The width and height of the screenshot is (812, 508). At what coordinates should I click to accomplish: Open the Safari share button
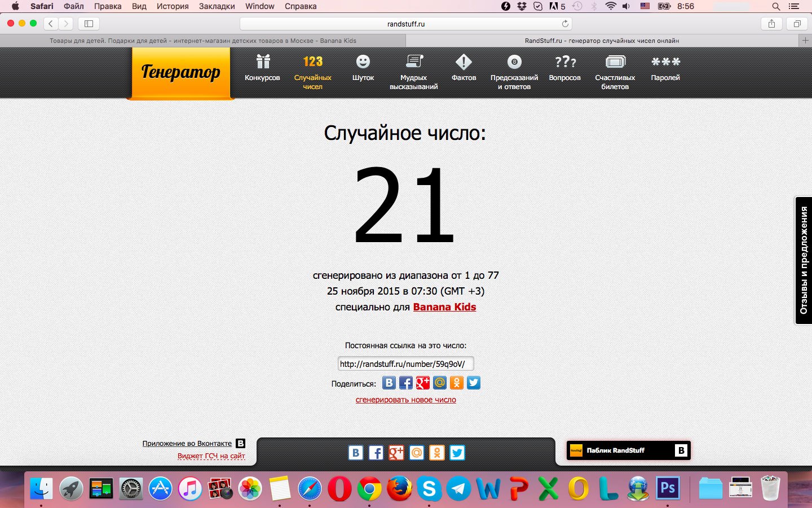pos(771,24)
